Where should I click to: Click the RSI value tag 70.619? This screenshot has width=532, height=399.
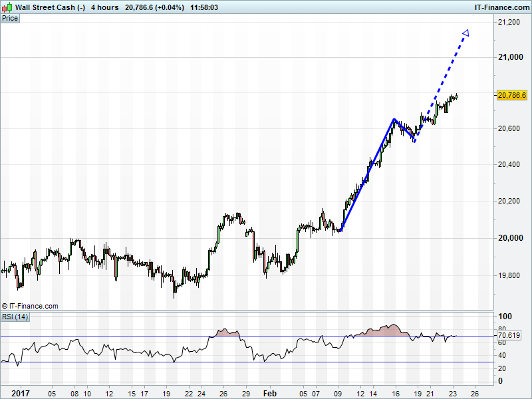509,336
